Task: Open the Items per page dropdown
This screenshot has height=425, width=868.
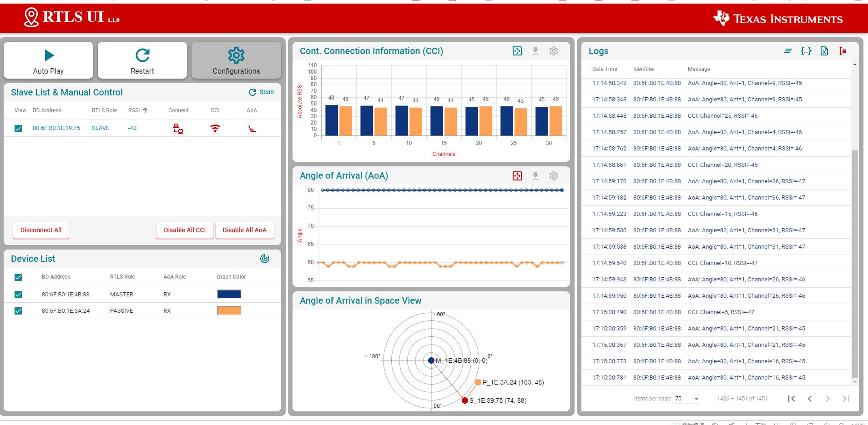Action: tap(687, 399)
